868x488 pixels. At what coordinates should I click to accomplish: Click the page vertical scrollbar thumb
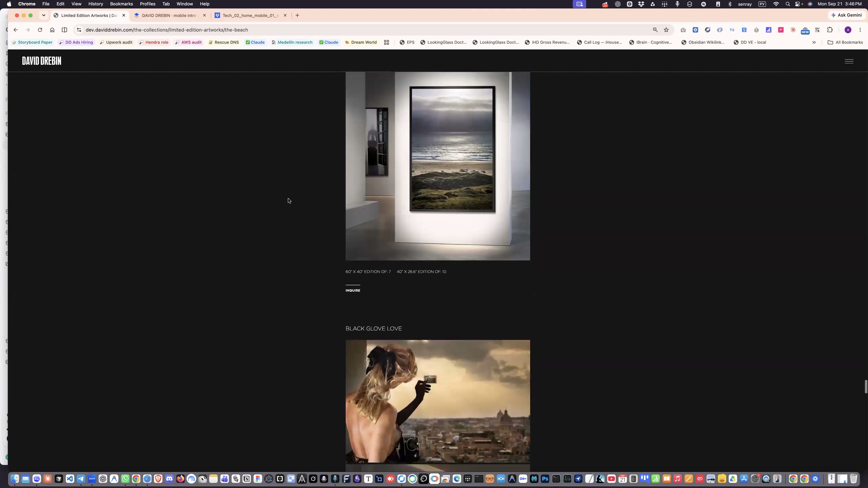pos(866,387)
